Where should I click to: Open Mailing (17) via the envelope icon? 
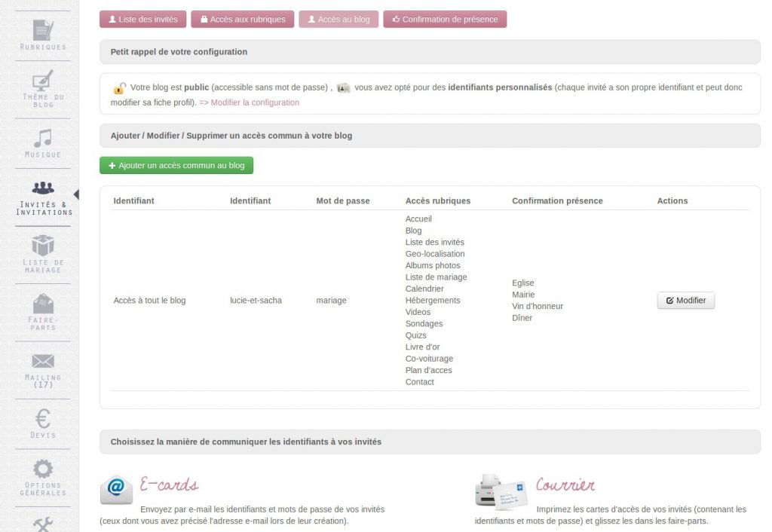tap(41, 362)
